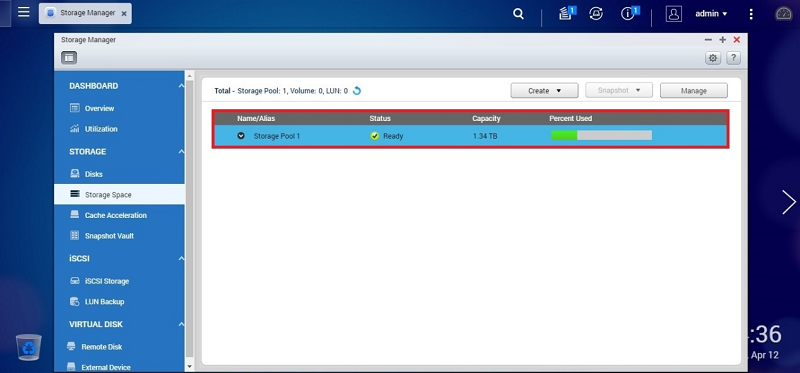Open the admin user dropdown
This screenshot has width=800, height=373.
click(711, 14)
